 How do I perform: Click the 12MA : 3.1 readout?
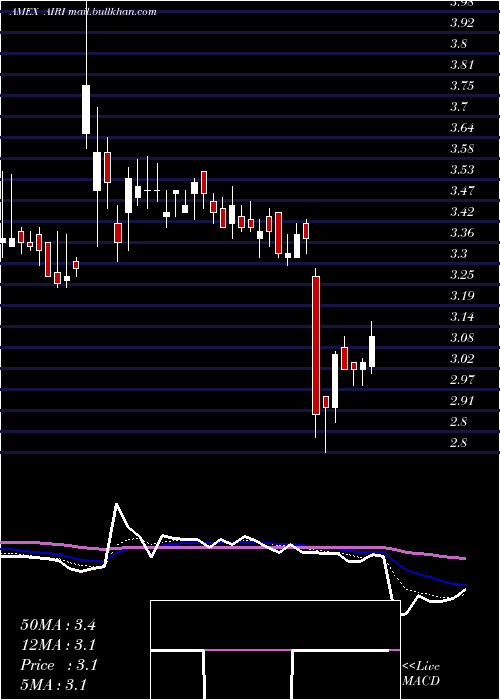pos(58,645)
